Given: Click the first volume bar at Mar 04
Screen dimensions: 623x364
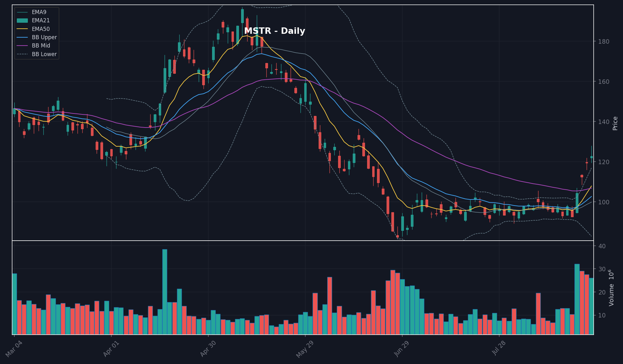Looking at the screenshot, I should point(14,304).
